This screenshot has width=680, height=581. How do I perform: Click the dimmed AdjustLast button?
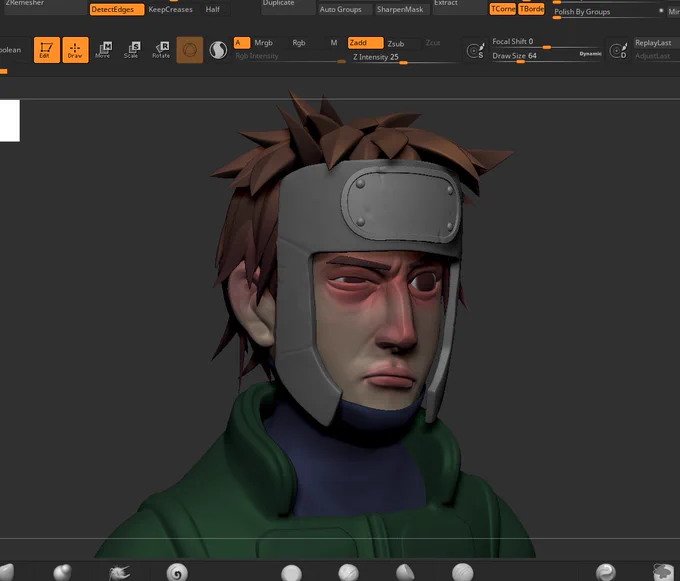(x=656, y=55)
